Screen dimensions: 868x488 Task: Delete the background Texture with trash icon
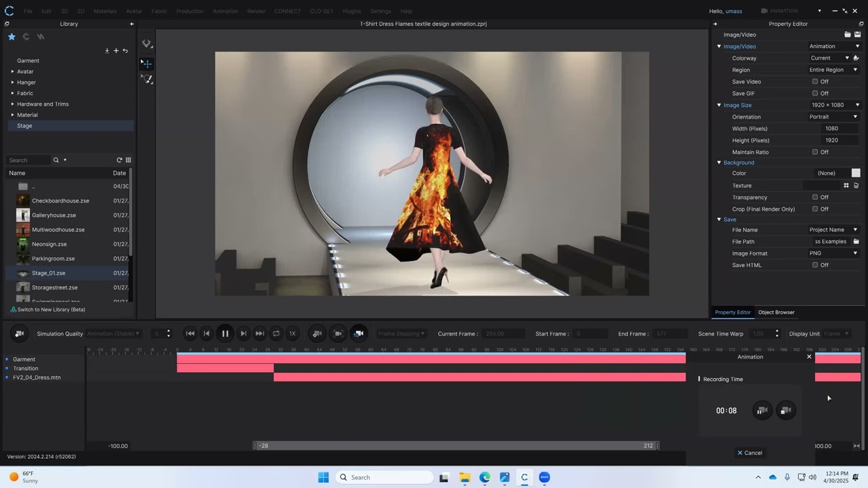click(x=856, y=186)
